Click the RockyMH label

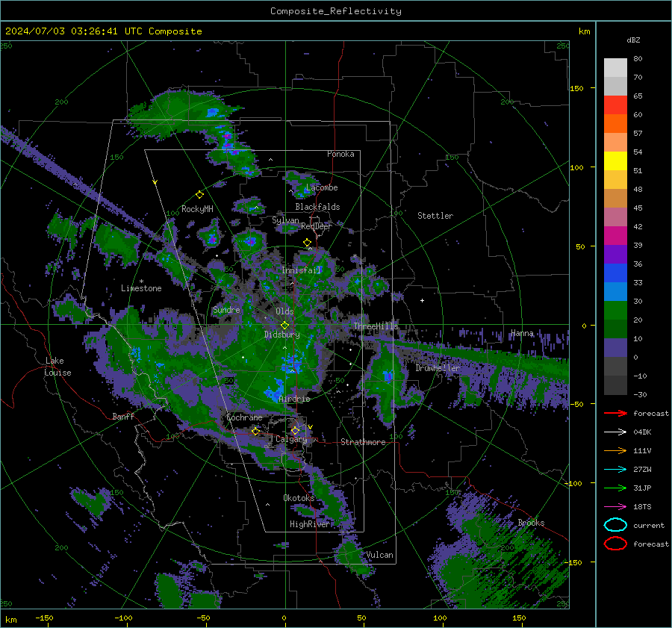tap(197, 209)
